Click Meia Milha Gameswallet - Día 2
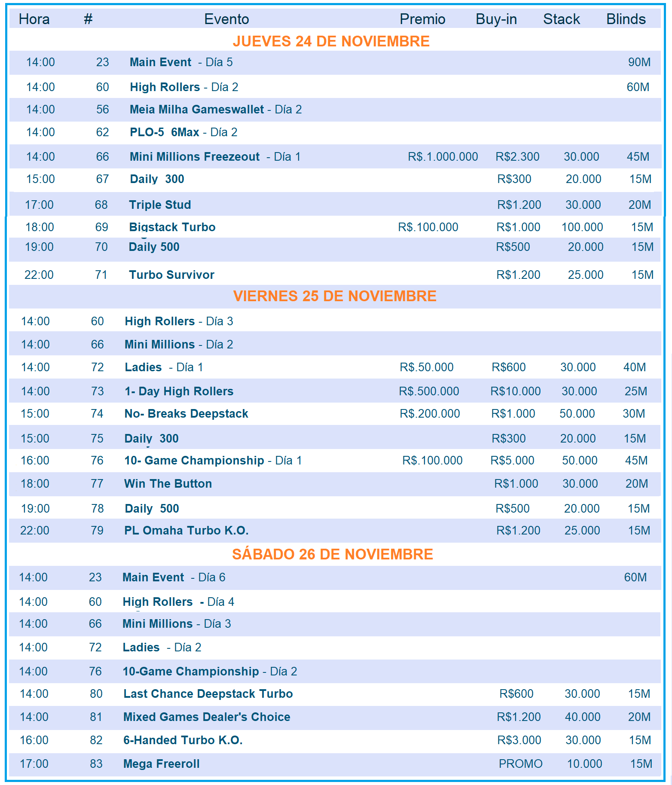This screenshot has width=672, height=785. (216, 110)
